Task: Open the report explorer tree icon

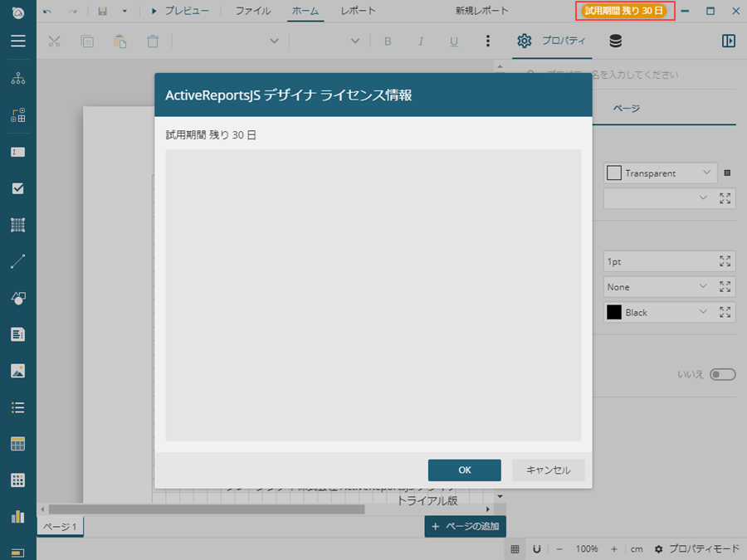Action: 18,78
